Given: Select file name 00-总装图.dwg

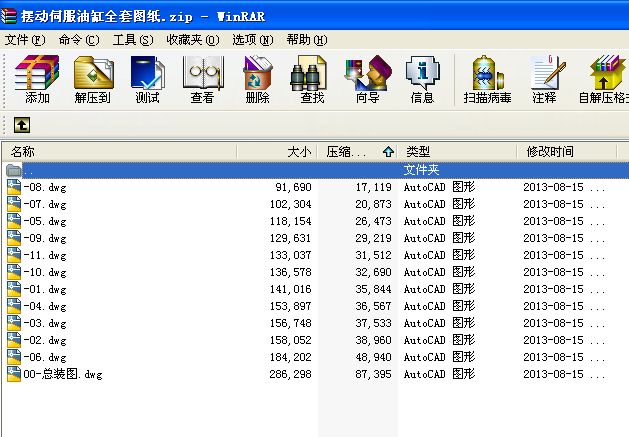Looking at the screenshot, I should [63, 374].
